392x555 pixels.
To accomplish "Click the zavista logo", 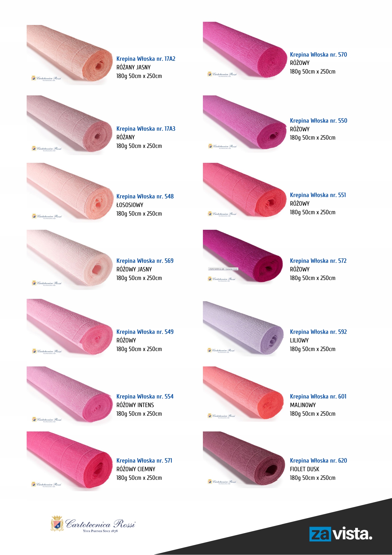I will pos(341,534).
